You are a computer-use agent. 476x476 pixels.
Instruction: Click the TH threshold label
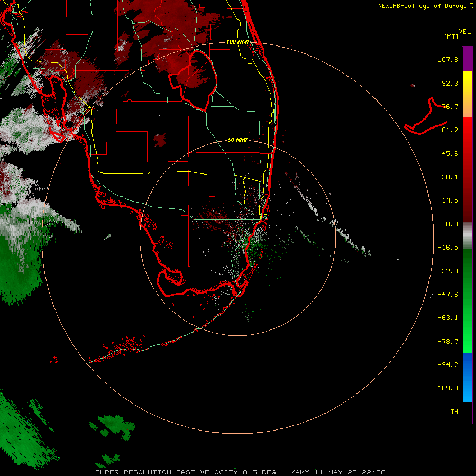(454, 412)
